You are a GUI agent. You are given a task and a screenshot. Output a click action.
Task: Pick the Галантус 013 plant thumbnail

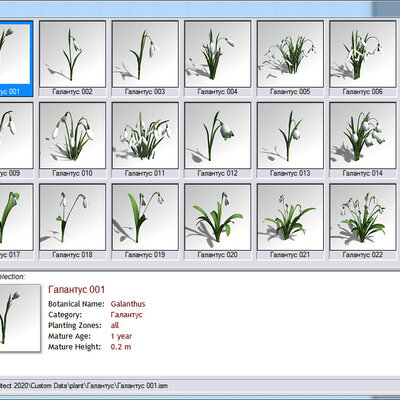(290, 136)
